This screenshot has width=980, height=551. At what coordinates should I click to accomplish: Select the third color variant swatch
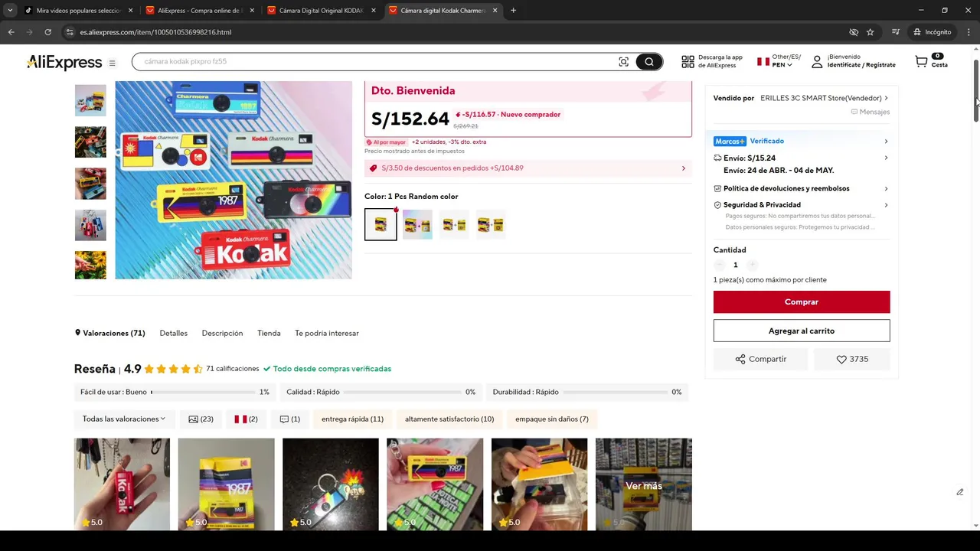point(454,224)
